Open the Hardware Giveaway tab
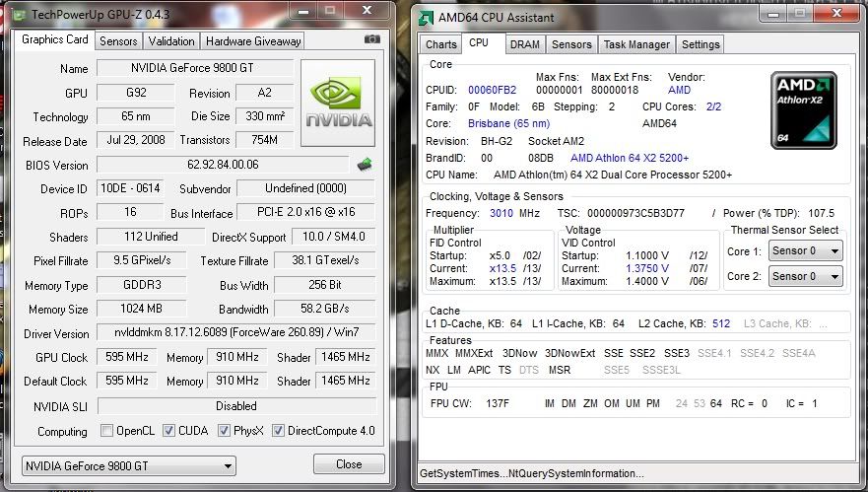868x492 pixels. click(253, 41)
